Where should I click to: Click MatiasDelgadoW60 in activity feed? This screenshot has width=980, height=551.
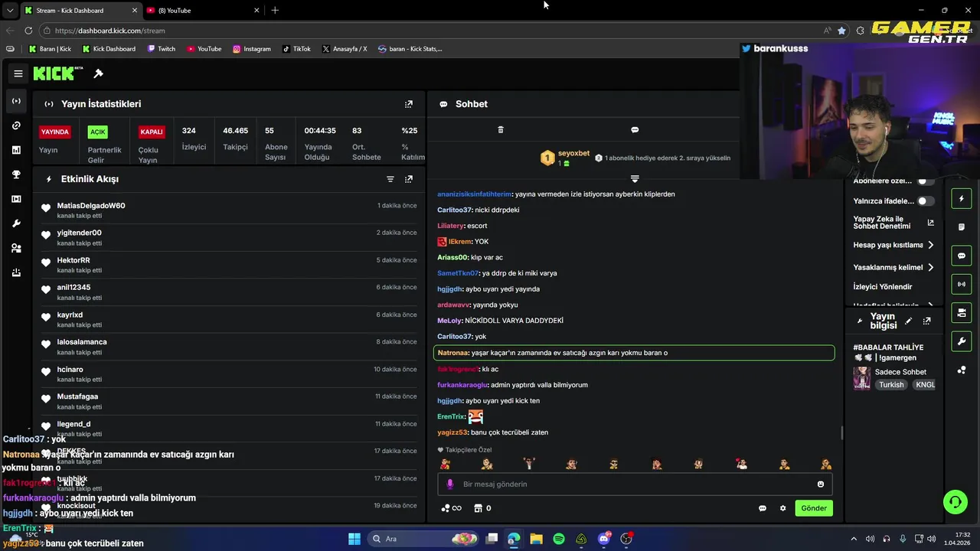(91, 206)
